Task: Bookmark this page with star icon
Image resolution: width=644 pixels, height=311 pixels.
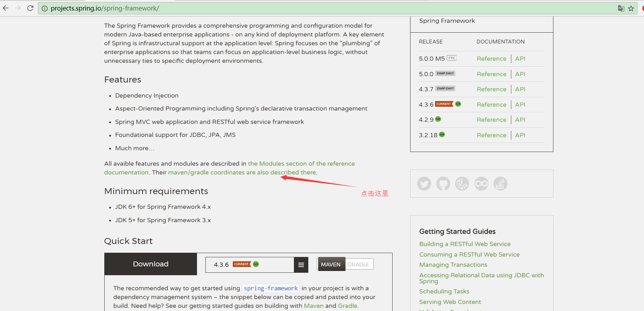Action: click(631, 8)
